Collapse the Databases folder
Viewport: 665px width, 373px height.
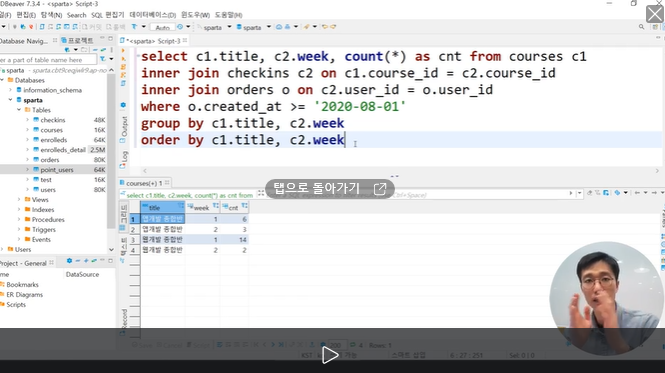[2, 80]
